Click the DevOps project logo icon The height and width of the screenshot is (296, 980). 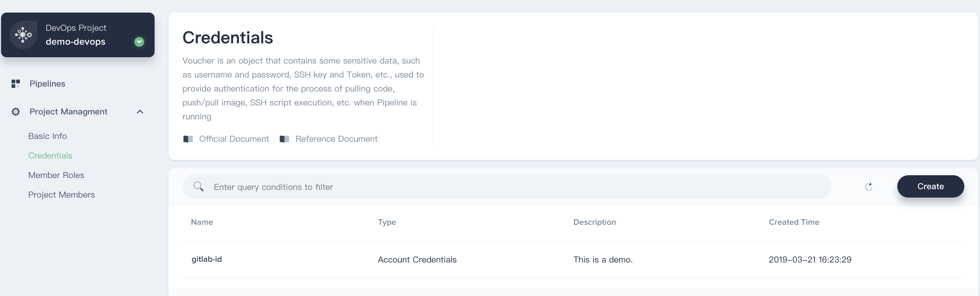click(x=23, y=35)
